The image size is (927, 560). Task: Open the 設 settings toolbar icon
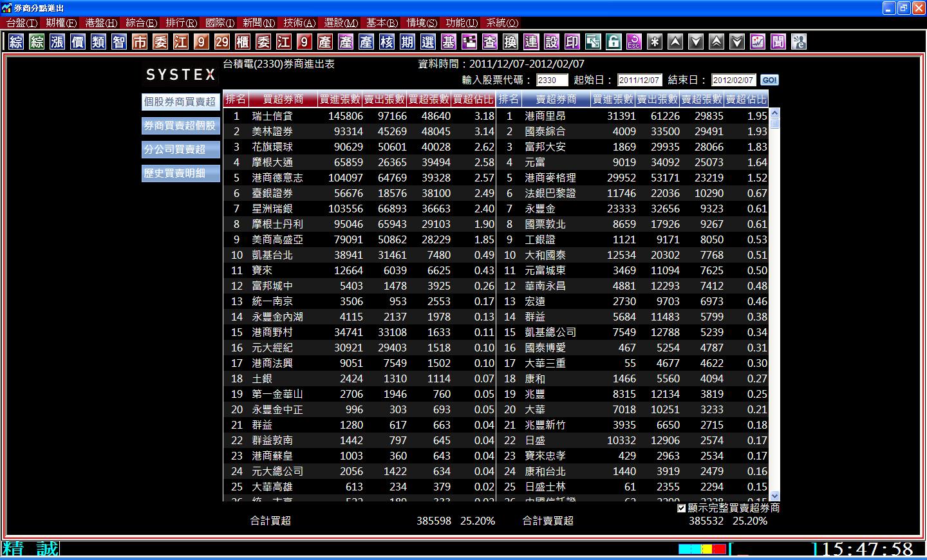point(552,42)
